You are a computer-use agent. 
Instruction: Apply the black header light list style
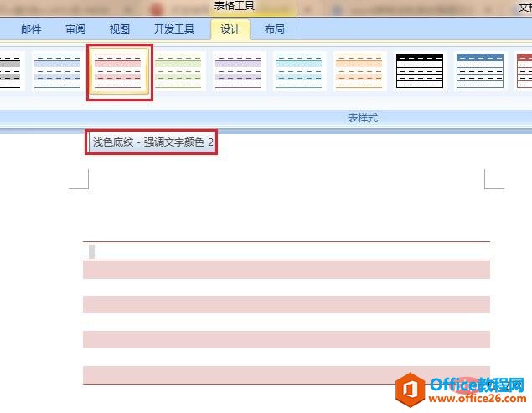(420, 71)
